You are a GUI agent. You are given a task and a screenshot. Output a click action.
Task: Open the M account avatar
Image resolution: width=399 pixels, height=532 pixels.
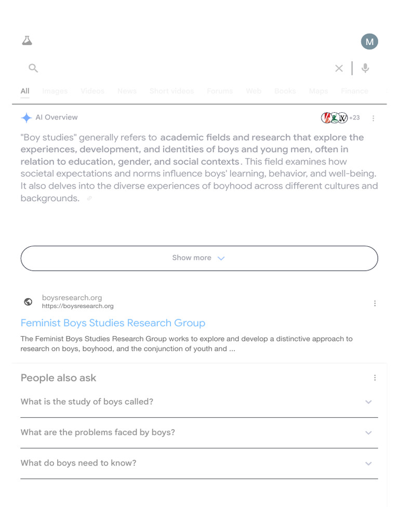369,42
